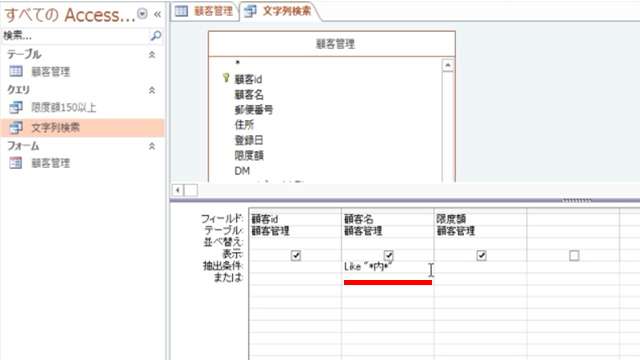Switch to the 顧客管理 document tab
Screen dimensions: 640x360
coord(204,11)
